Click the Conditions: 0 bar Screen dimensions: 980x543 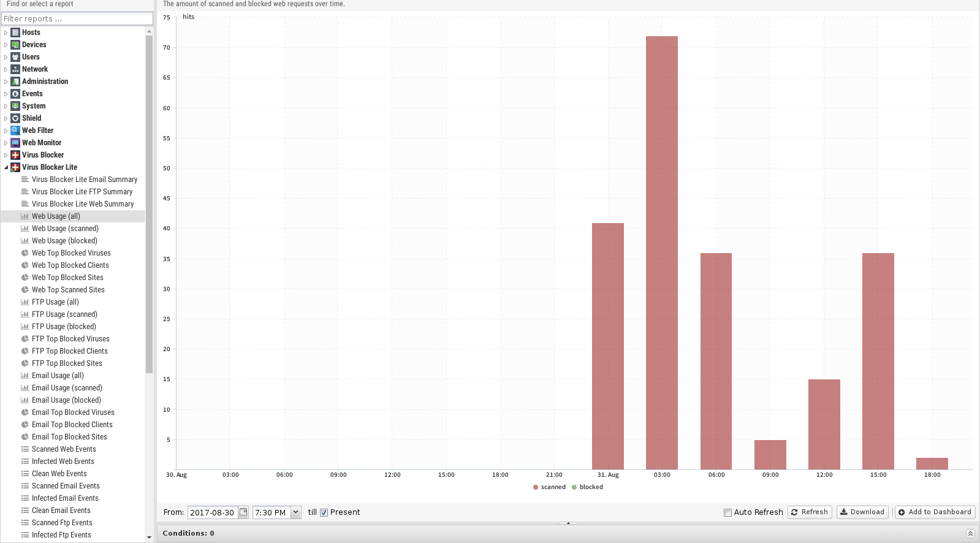[568, 533]
